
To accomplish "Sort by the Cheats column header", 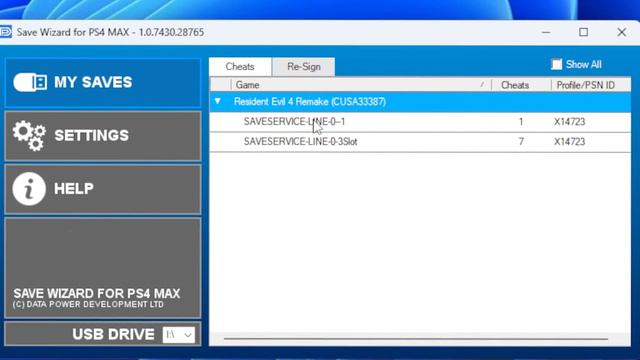I will coord(522,85).
